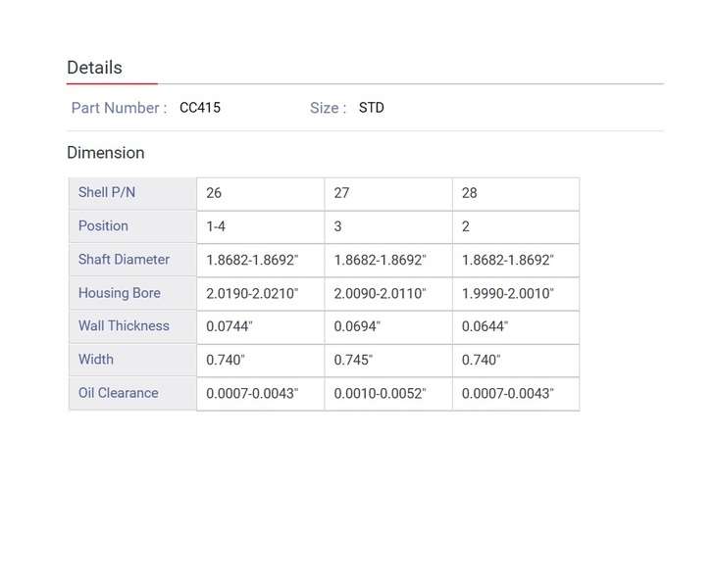Select the Position row header

[103, 226]
